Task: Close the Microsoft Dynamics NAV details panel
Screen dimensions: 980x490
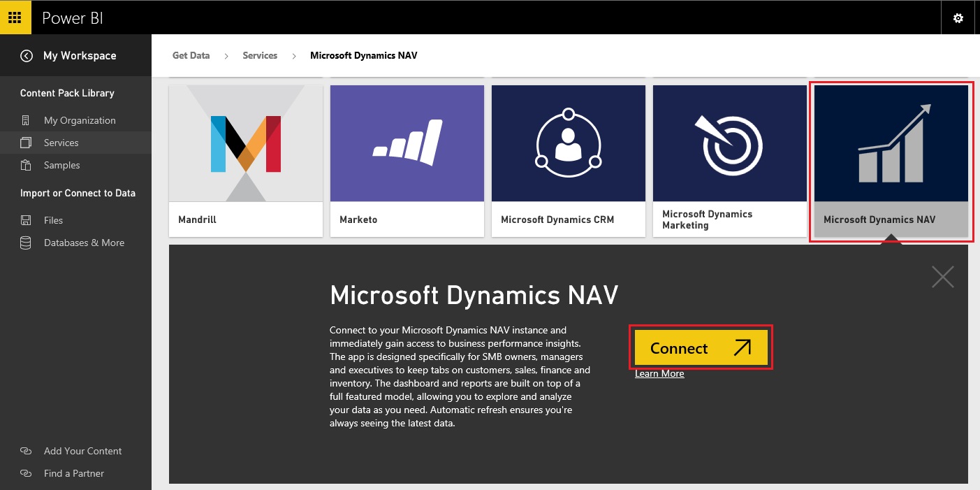Action: 942,276
